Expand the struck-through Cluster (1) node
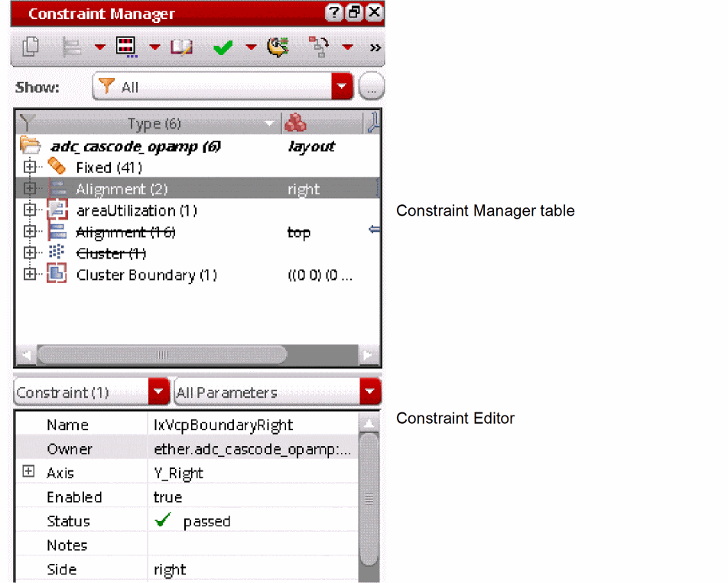Viewport: 728px width, 583px height. pyautogui.click(x=30, y=252)
